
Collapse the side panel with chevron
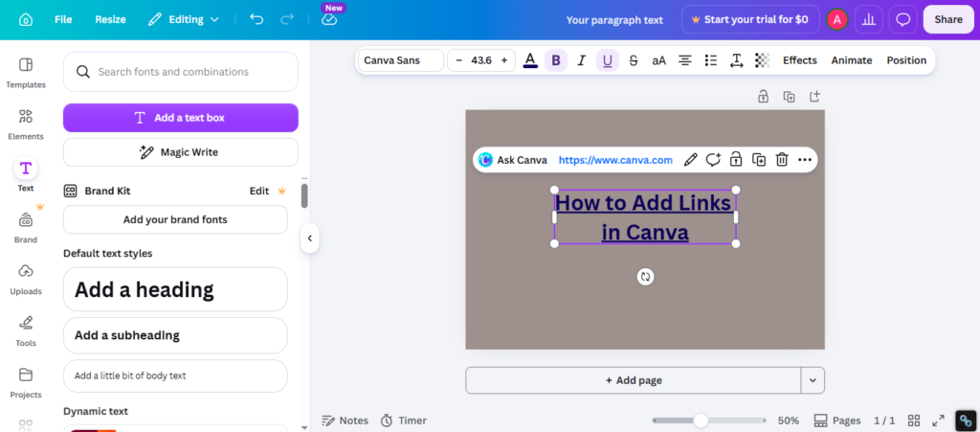coord(309,239)
